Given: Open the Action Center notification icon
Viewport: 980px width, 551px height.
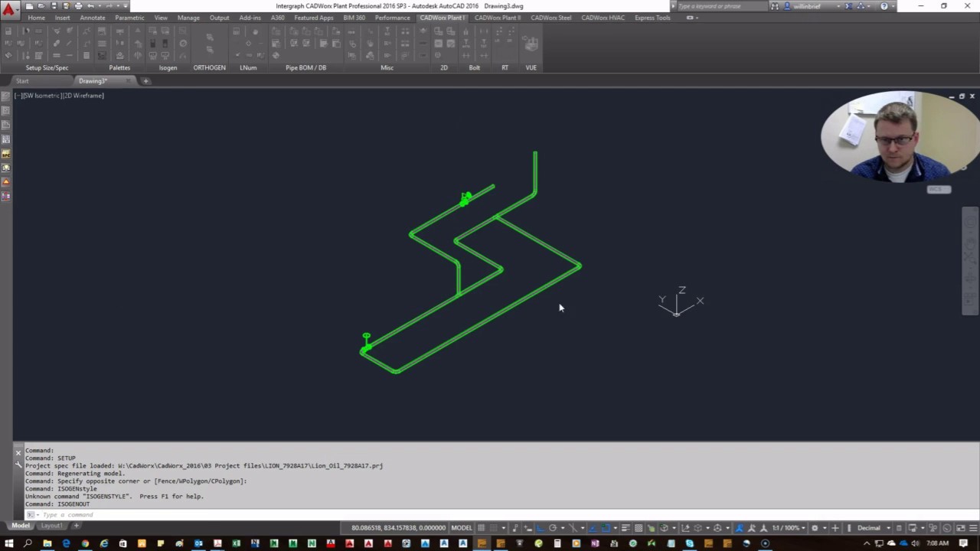Looking at the screenshot, I should [963, 543].
